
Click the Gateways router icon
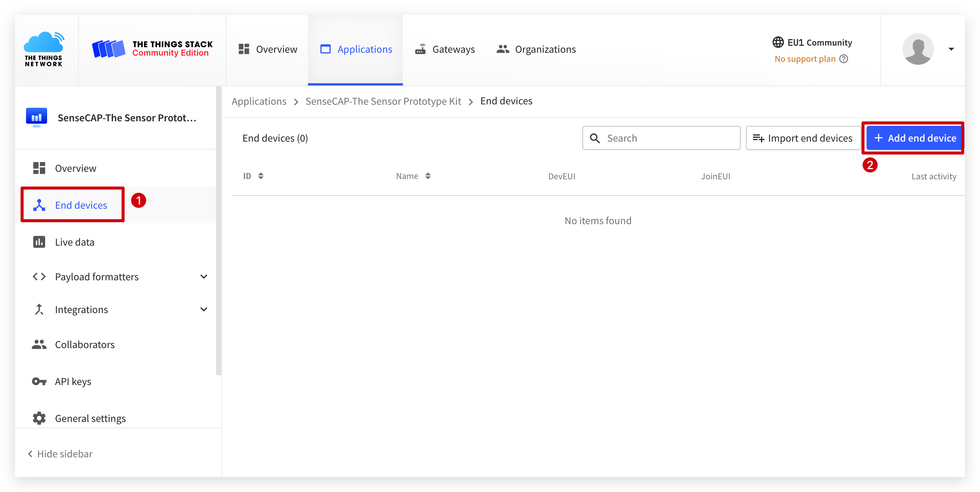pos(420,49)
